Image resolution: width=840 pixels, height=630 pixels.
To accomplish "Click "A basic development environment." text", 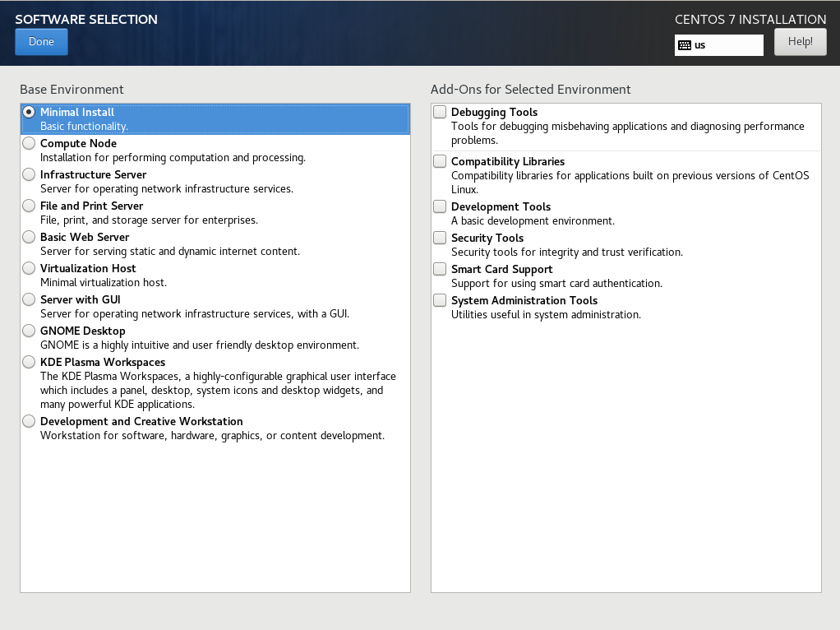I will (533, 221).
